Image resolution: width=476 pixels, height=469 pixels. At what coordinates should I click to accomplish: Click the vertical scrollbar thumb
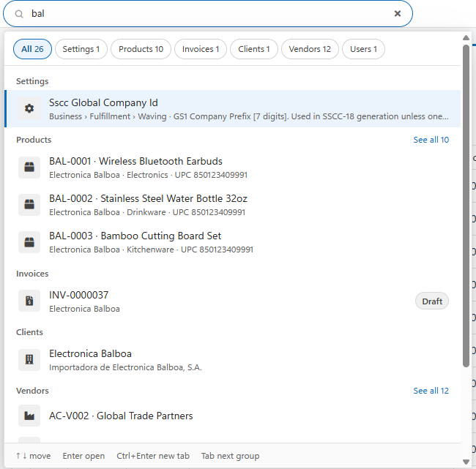click(x=466, y=206)
